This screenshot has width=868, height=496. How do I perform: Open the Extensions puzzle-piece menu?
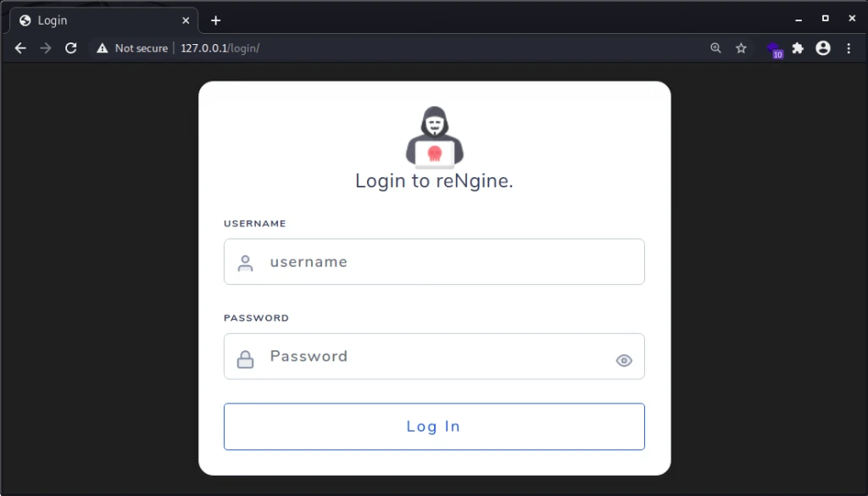click(x=798, y=48)
